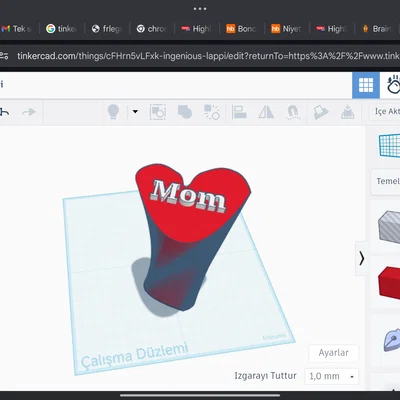Select the gray striped hole box shape
400x400 pixels.
pos(389,226)
